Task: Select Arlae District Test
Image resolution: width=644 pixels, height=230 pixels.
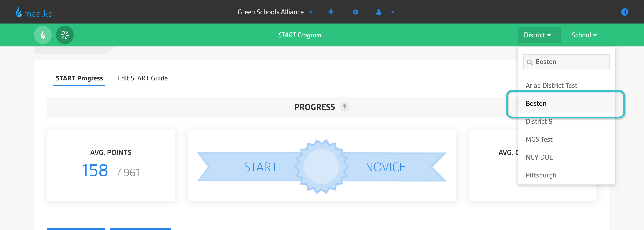Action: tap(566, 86)
